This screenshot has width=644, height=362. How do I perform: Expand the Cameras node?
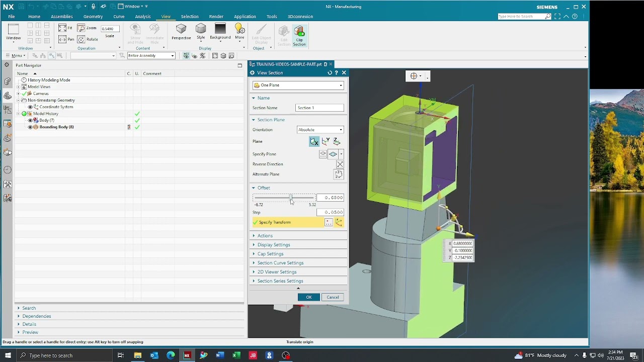[19, 94]
